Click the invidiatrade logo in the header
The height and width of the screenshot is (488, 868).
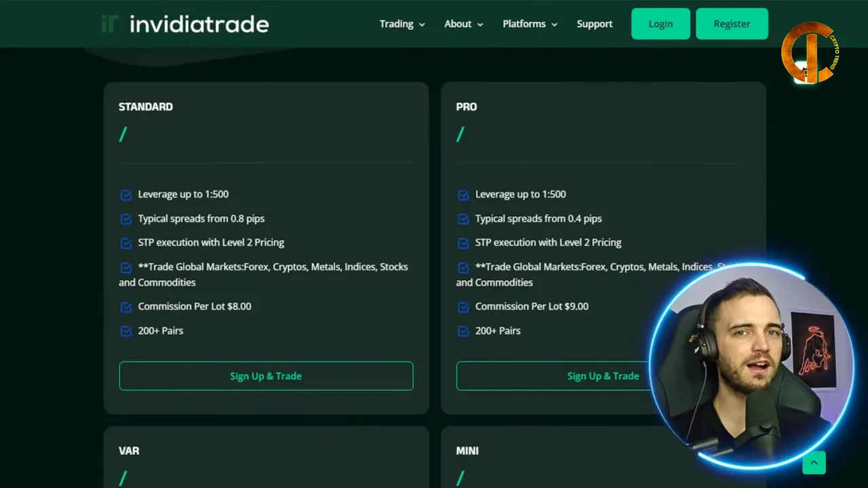click(x=185, y=24)
